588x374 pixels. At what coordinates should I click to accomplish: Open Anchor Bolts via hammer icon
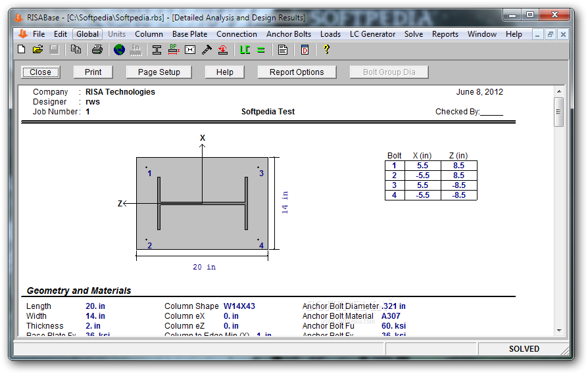[207, 49]
